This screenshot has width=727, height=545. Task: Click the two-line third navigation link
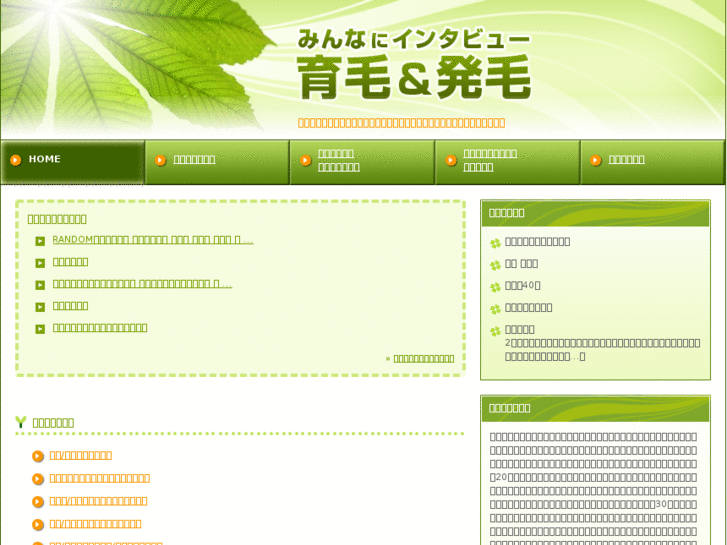pos(338,160)
